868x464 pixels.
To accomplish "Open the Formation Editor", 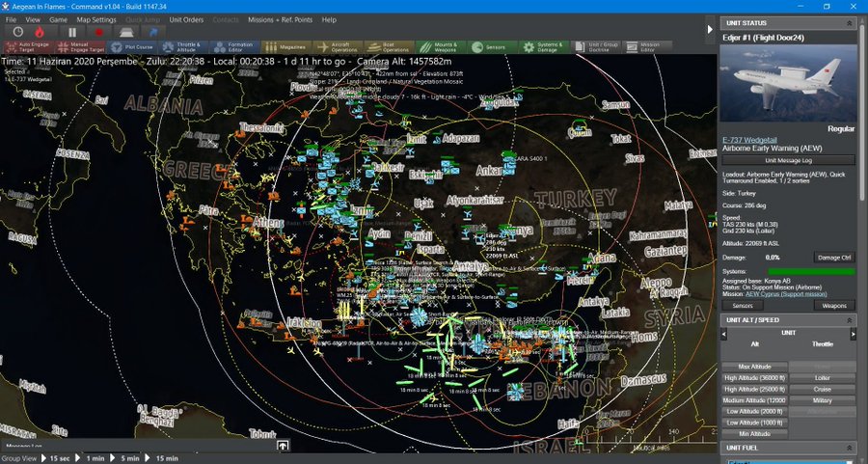I will coord(233,46).
